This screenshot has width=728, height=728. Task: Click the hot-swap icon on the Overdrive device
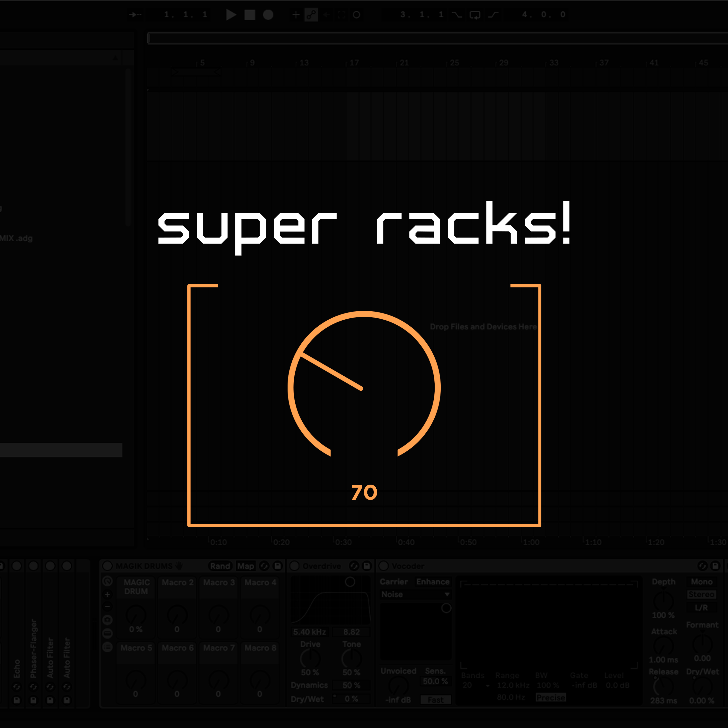354,566
